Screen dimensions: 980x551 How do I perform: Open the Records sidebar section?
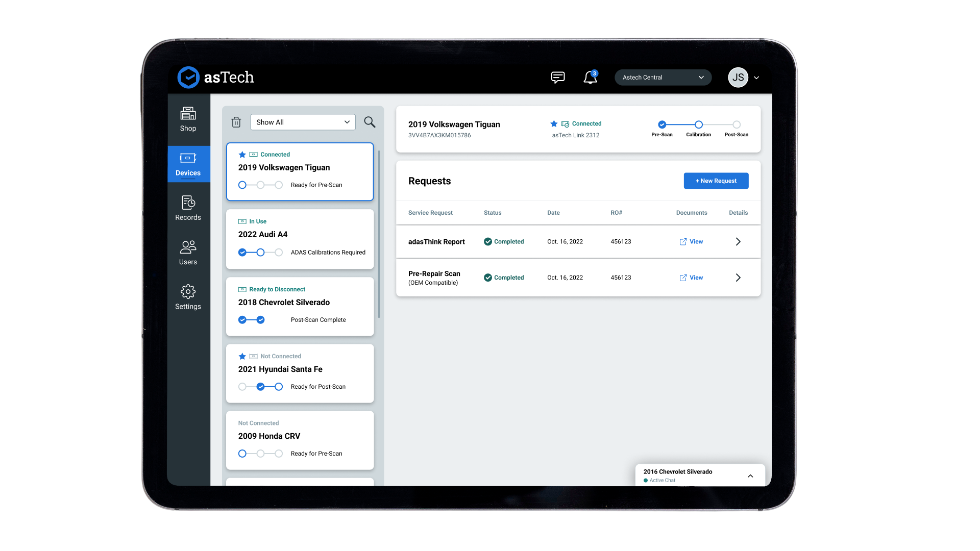click(x=188, y=208)
